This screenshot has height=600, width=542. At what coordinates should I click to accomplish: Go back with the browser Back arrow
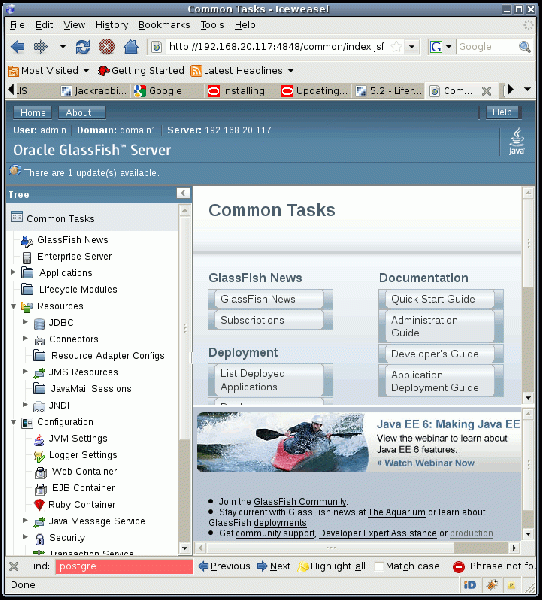pyautogui.click(x=18, y=47)
